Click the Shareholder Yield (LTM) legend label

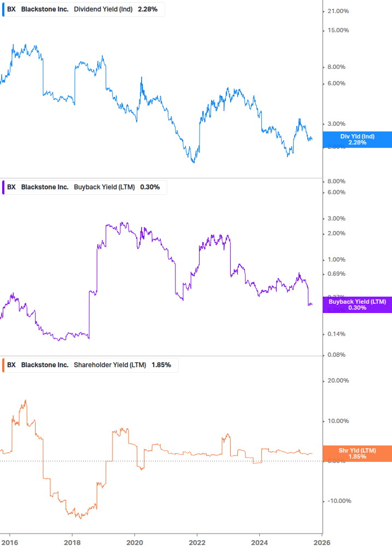click(110, 365)
